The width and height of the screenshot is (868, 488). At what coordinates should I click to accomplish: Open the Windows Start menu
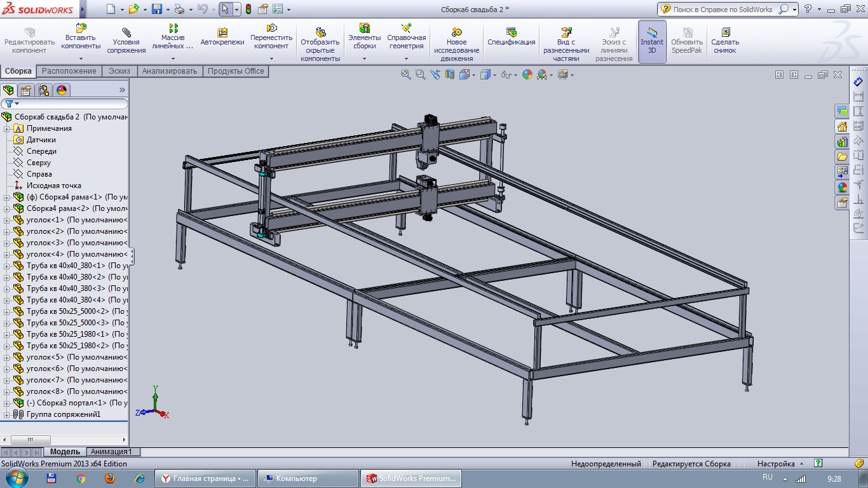coord(16,478)
